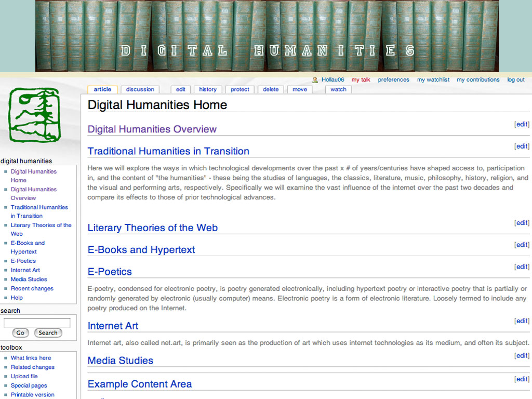This screenshot has width=532, height=399.
Task: Log out using the log out link
Action: pos(516,79)
